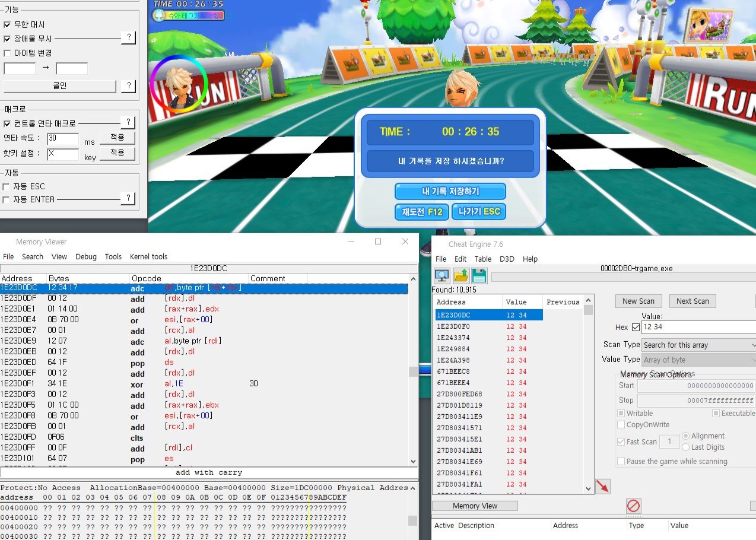Open the Table menu in Cheat Engine
756x540 pixels.
[482, 259]
